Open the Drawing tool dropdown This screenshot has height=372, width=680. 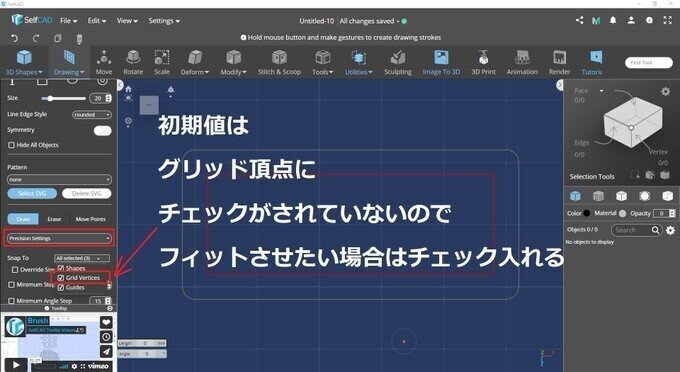click(69, 62)
